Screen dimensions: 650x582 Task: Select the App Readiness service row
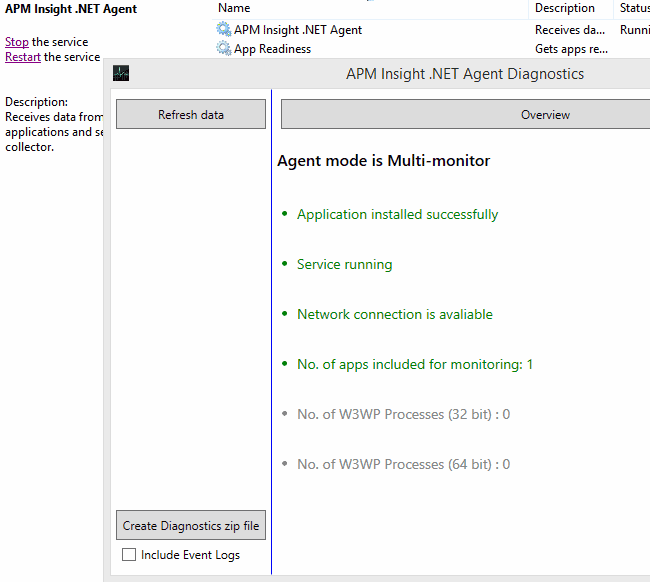[272, 49]
